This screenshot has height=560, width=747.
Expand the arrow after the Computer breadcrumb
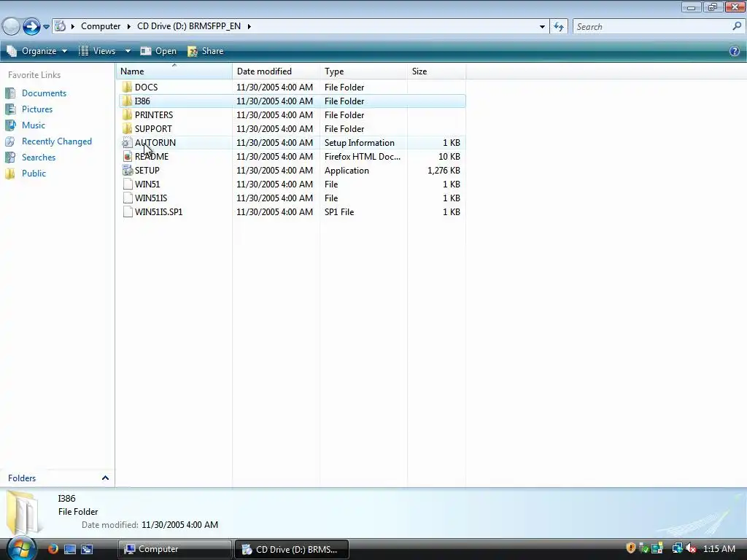pos(128,26)
